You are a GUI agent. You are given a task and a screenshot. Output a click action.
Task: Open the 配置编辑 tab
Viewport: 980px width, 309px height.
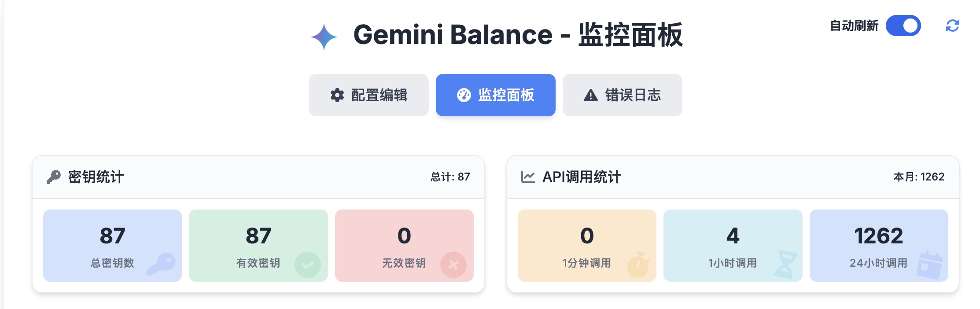coord(369,95)
